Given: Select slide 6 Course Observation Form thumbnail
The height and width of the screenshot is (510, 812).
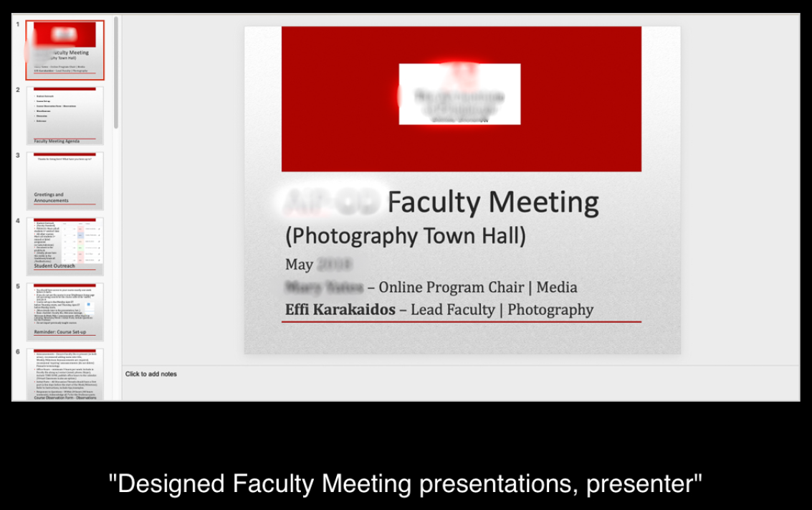Looking at the screenshot, I should coord(65,374).
